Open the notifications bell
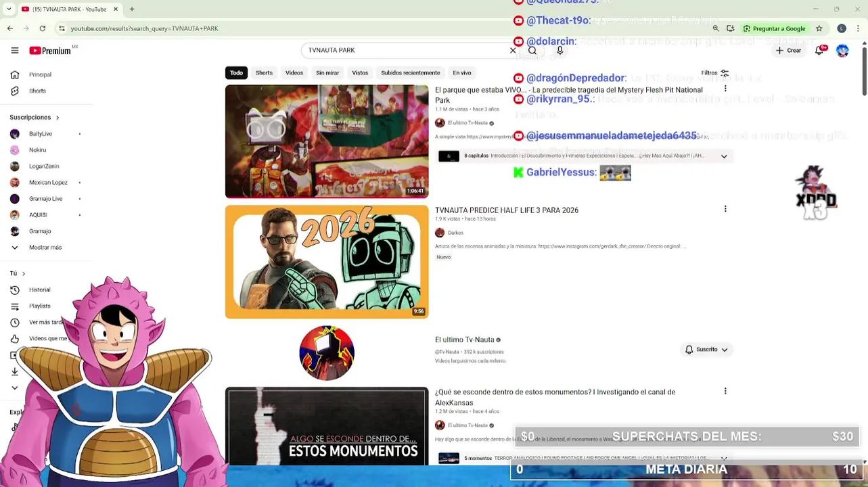Image resolution: width=868 pixels, height=487 pixels. (x=819, y=50)
